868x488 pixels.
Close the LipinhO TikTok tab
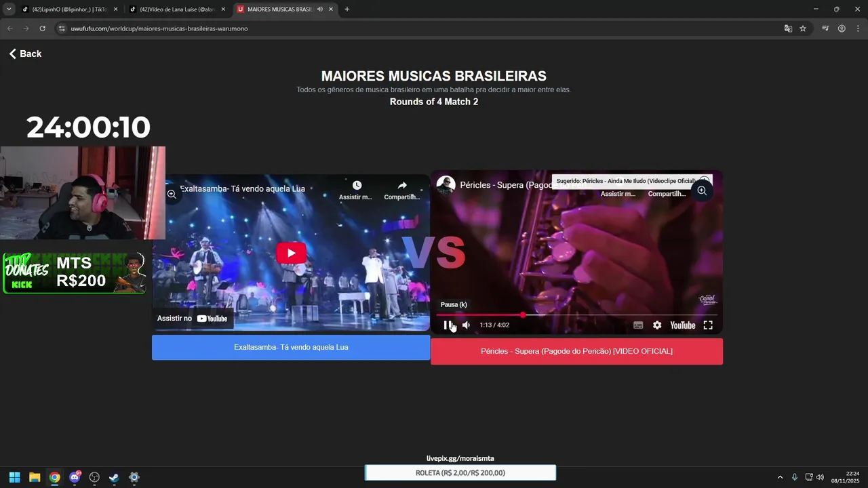pos(115,9)
